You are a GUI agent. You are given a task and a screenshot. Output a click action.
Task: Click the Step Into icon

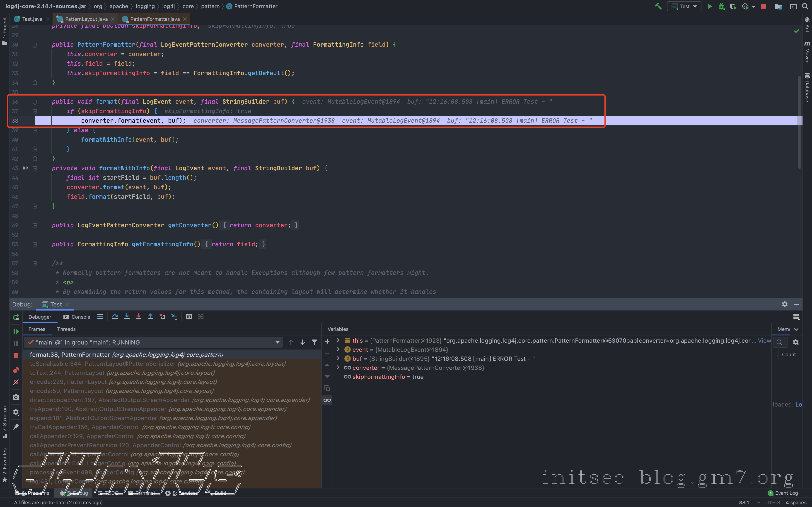[x=126, y=317]
